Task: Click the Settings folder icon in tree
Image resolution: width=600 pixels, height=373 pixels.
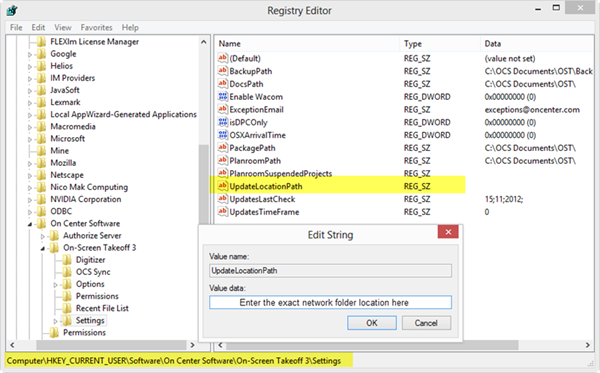Action: [x=67, y=320]
